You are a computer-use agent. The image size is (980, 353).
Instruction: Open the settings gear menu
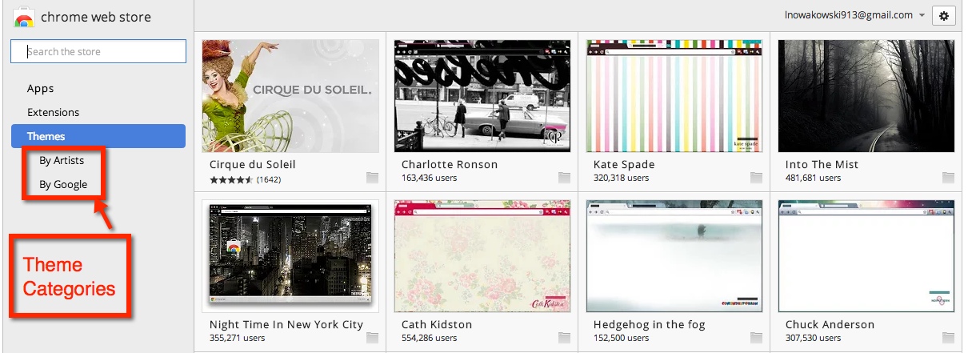point(944,16)
